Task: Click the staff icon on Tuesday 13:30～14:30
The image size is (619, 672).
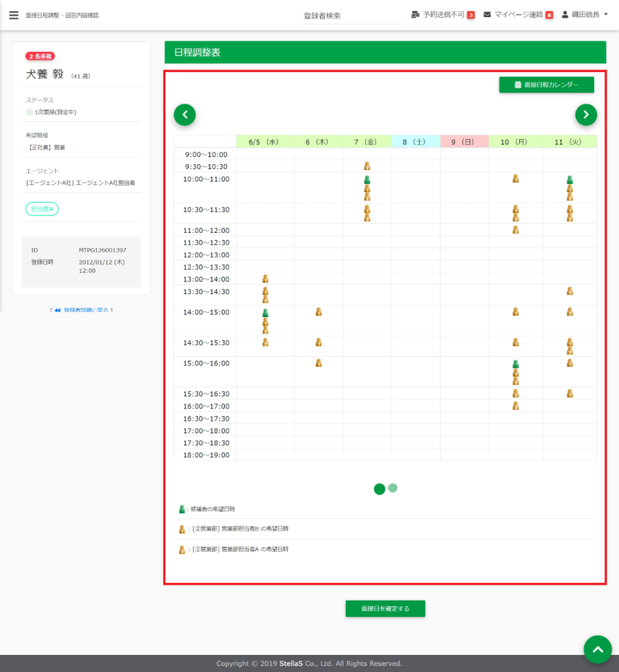Action: click(570, 291)
